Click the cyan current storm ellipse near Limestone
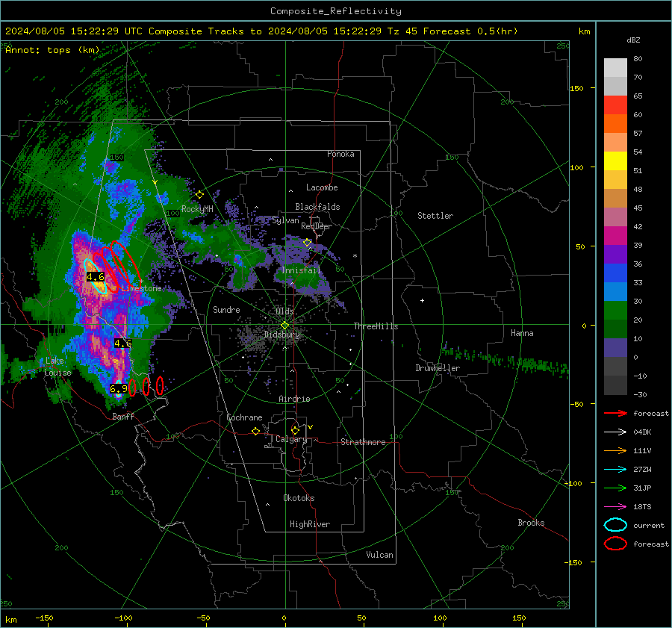The height and width of the screenshot is (628, 672). pyautogui.click(x=95, y=276)
